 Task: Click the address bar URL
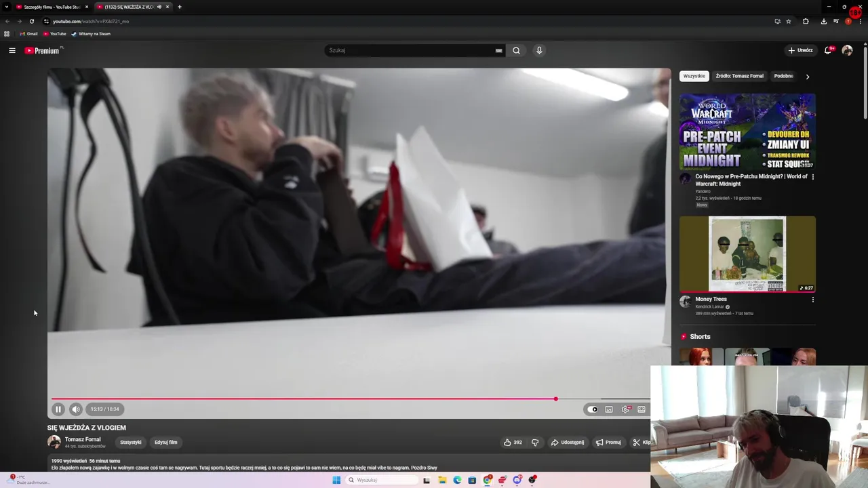91,21
